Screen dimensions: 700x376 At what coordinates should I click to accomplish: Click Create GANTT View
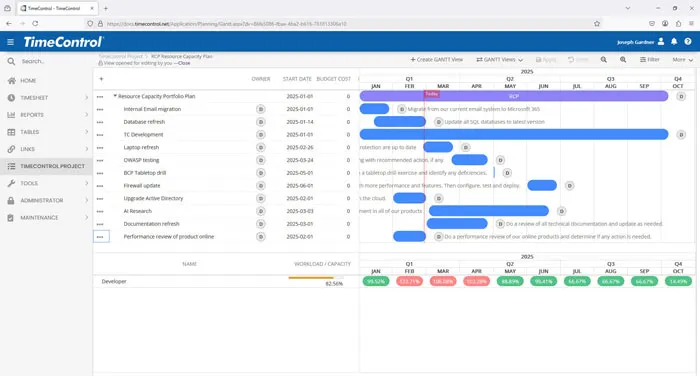[x=437, y=59]
